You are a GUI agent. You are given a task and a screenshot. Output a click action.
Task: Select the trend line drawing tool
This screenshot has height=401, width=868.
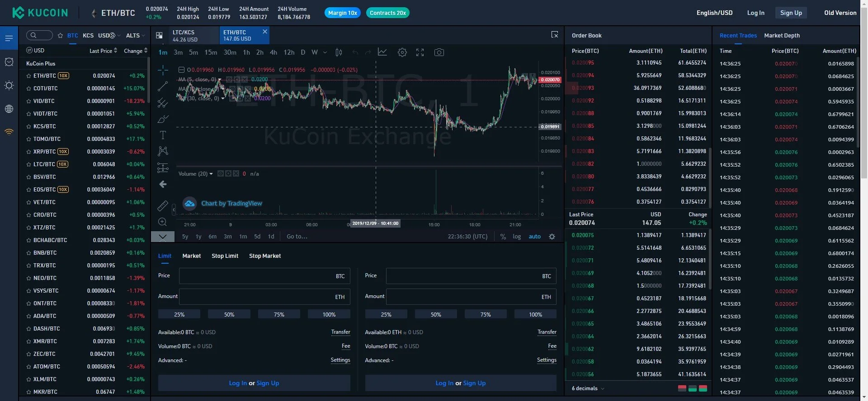click(x=163, y=86)
